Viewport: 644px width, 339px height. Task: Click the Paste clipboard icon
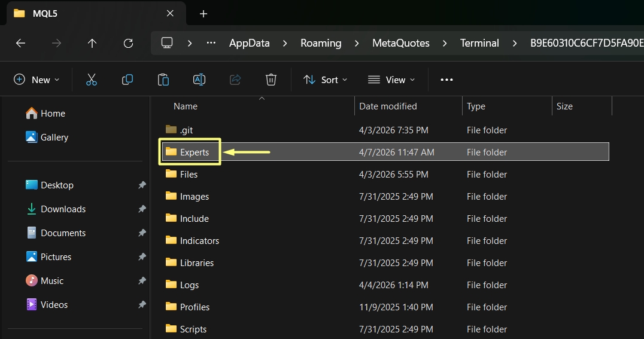pos(163,80)
